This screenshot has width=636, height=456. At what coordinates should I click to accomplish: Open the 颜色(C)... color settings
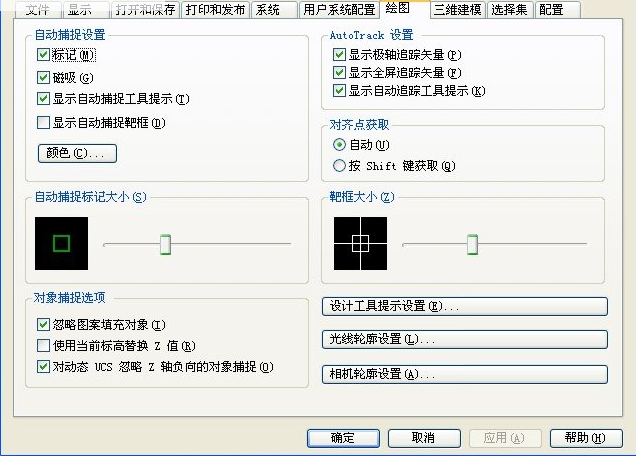pyautogui.click(x=77, y=154)
